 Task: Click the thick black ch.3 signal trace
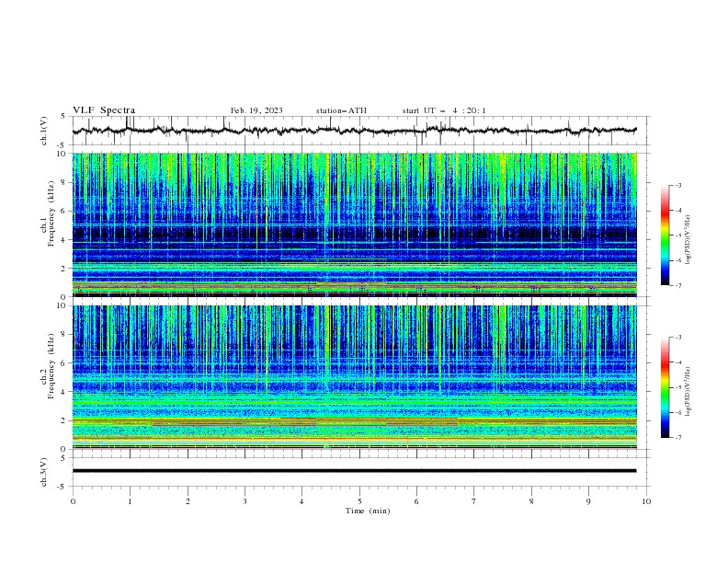[x=354, y=471]
